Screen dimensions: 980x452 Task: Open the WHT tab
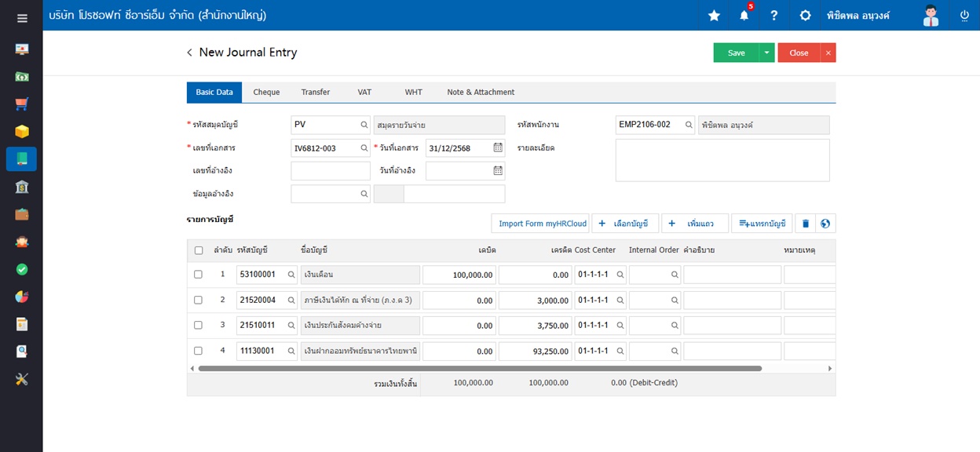413,93
